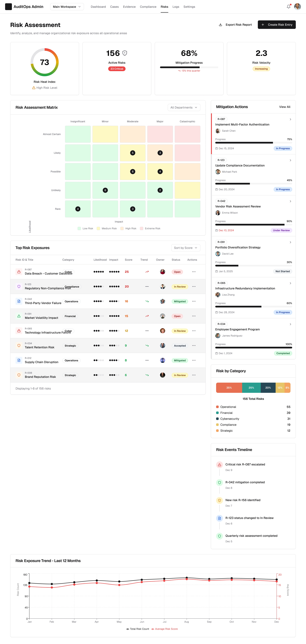Click the lock icon for R-087 risk
Screen dimensions: 306x644
(x=19, y=272)
